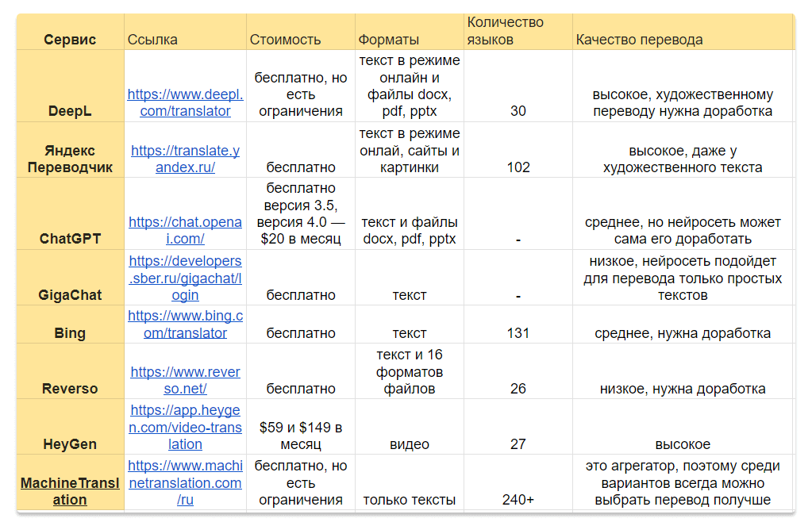
Task: Open the chat.openai.com link
Action: [x=186, y=230]
